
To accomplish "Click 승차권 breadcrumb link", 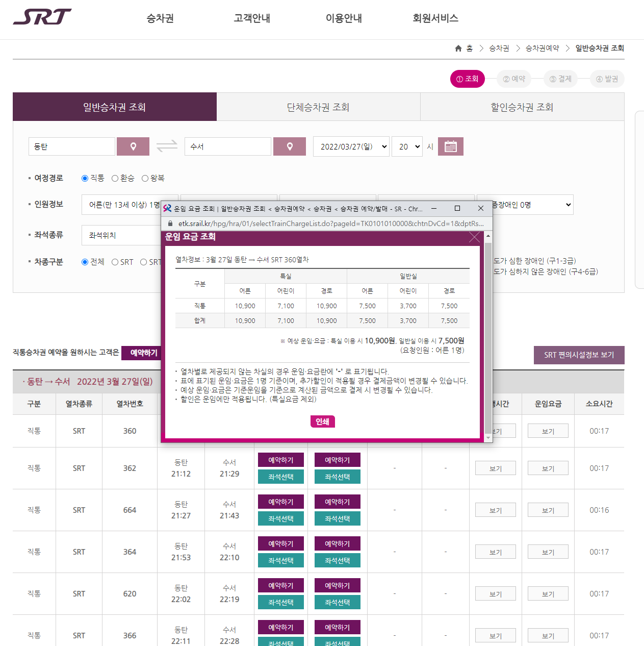I will pyautogui.click(x=499, y=48).
